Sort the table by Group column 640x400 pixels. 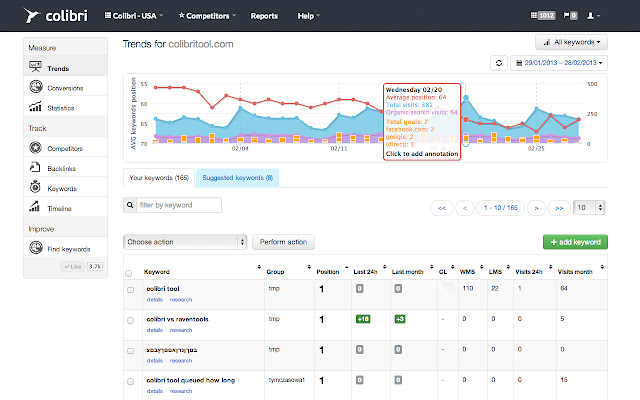coord(276,272)
